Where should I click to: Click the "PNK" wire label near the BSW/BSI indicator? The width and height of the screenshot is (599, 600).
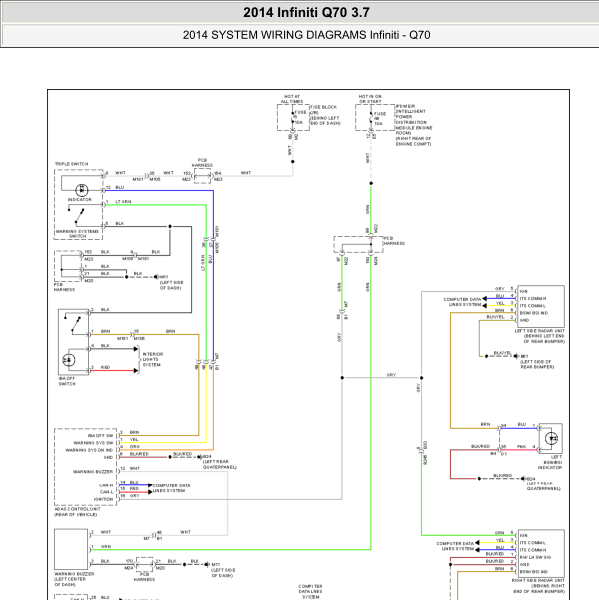point(522,447)
